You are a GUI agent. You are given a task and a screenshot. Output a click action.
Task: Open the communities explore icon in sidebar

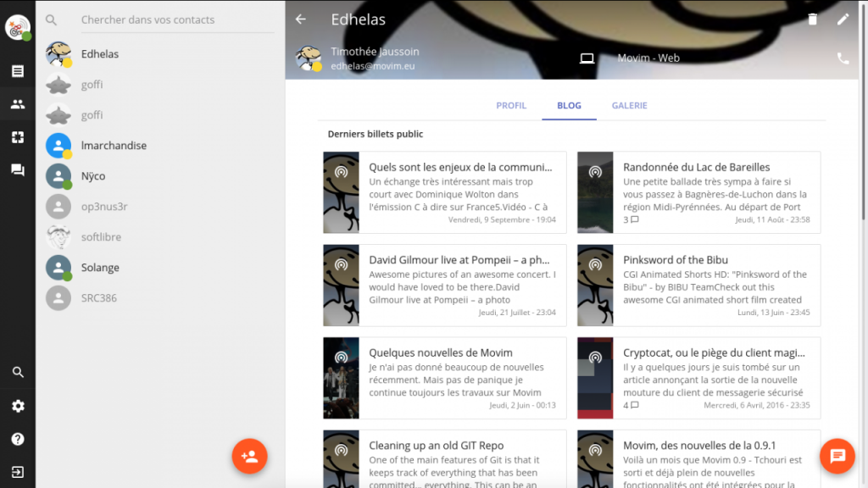coord(18,137)
